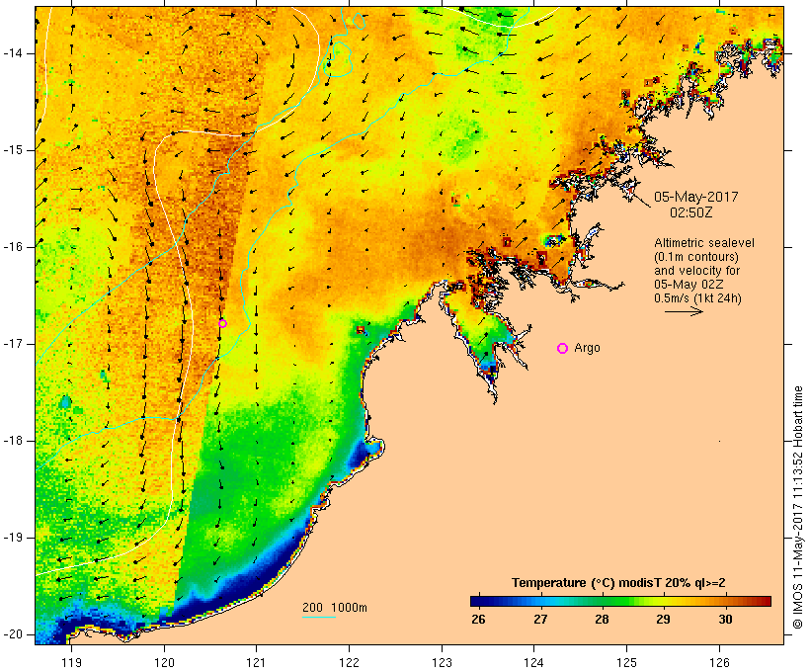
Task: Click the latitude axis label '-20'
Action: [x=12, y=634]
